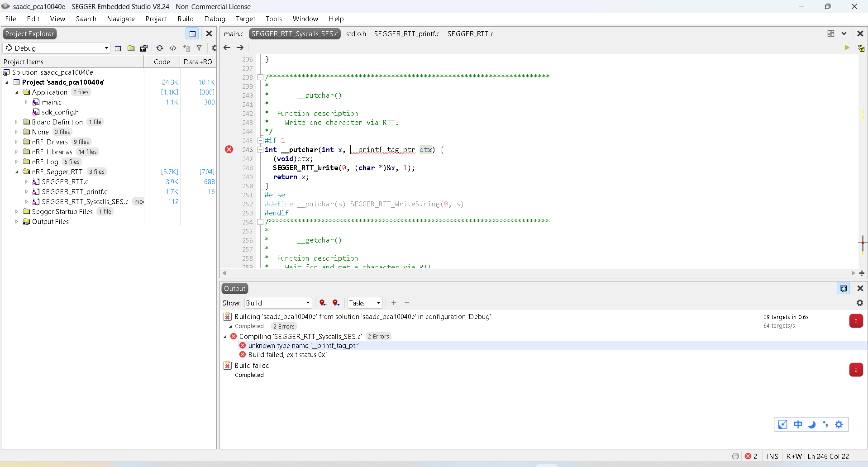Click the split editor grid icon
This screenshot has height=467, width=868.
click(x=831, y=33)
